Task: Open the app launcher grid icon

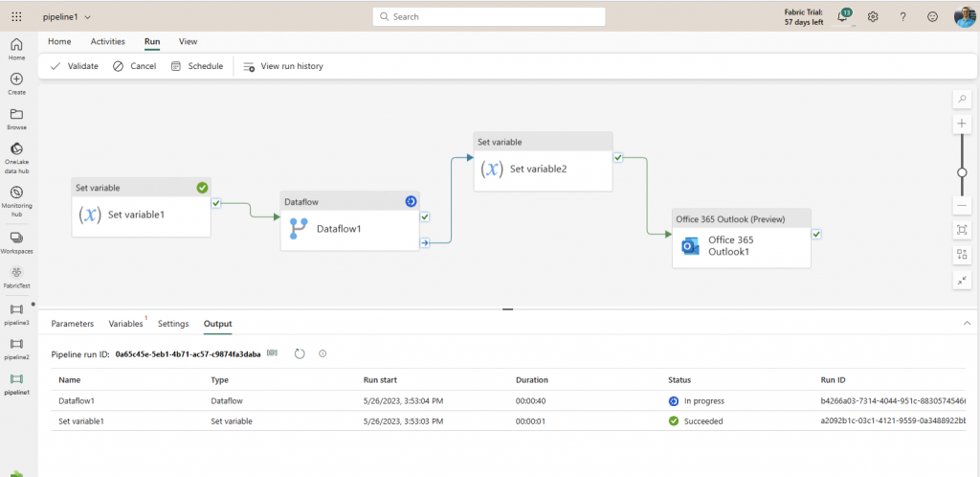Action: click(x=16, y=16)
